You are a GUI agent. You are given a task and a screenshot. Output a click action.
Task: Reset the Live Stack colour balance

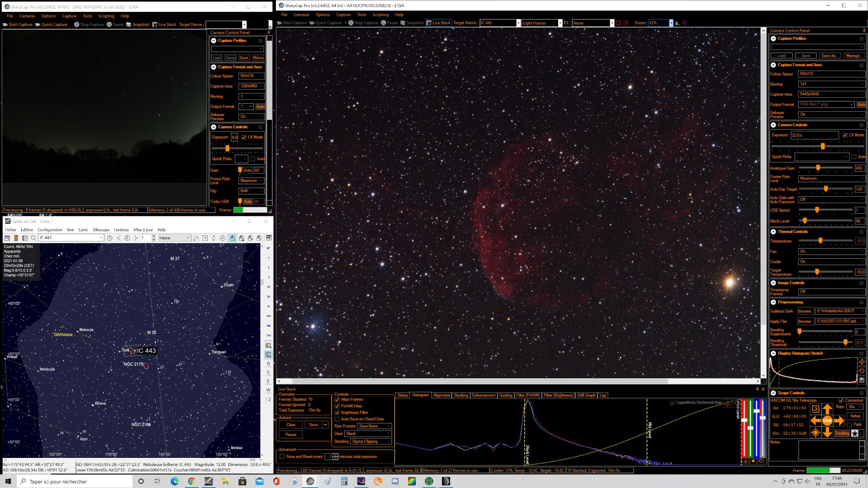click(761, 462)
